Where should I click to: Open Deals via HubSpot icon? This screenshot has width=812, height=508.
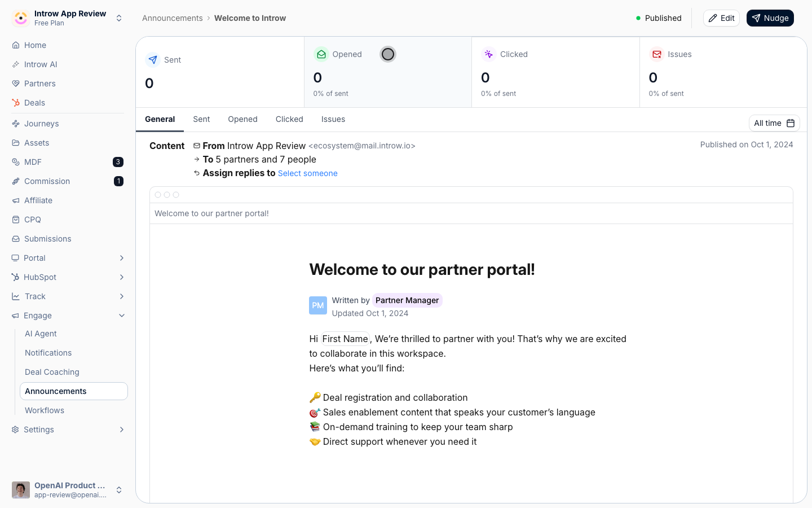tap(16, 103)
